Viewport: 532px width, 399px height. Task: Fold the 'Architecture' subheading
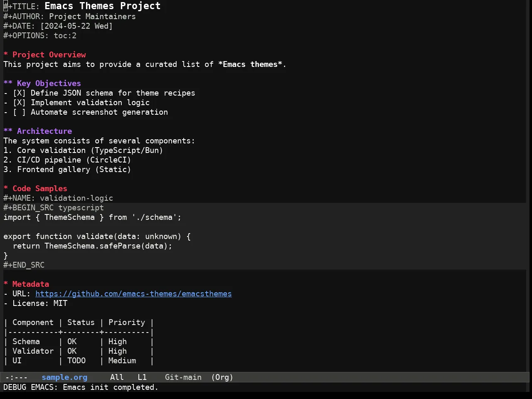pyautogui.click(x=38, y=131)
